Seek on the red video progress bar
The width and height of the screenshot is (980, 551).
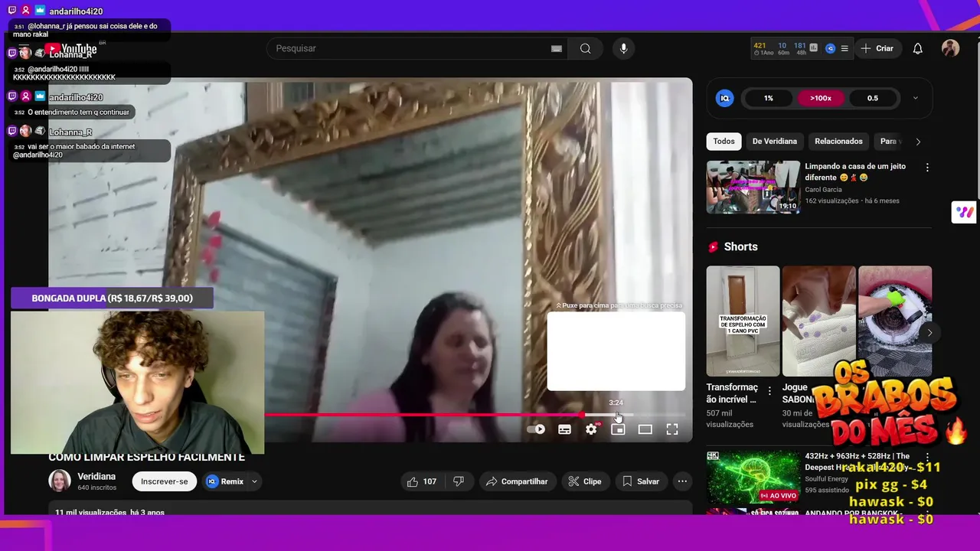tap(475, 415)
